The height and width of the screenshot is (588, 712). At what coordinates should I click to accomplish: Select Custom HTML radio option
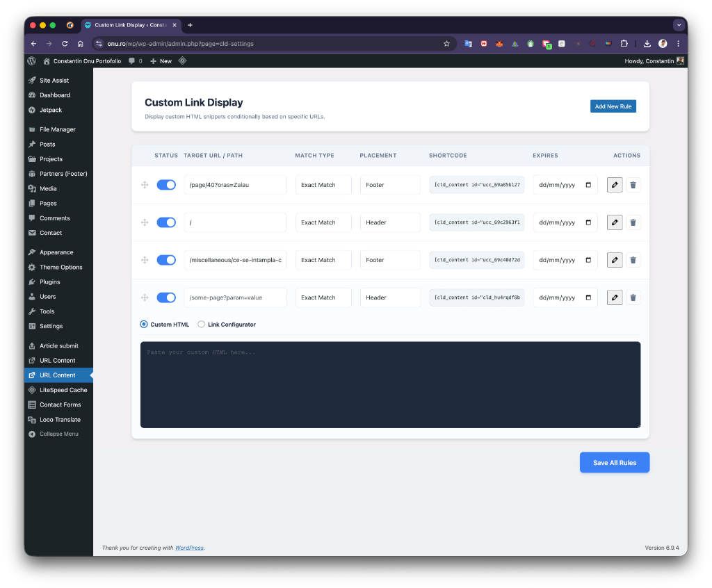point(144,324)
